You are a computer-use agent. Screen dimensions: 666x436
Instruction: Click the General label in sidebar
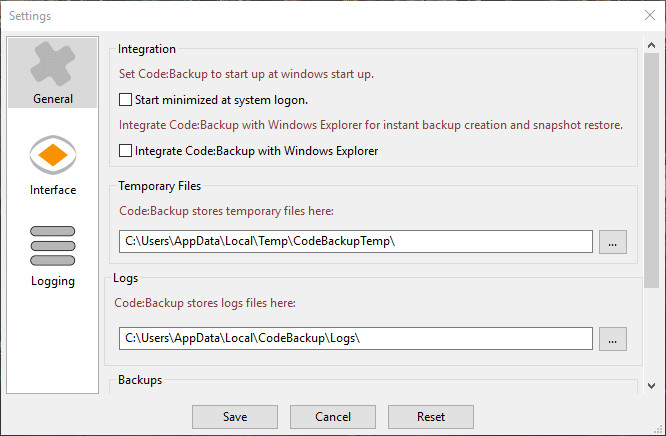[x=53, y=99]
